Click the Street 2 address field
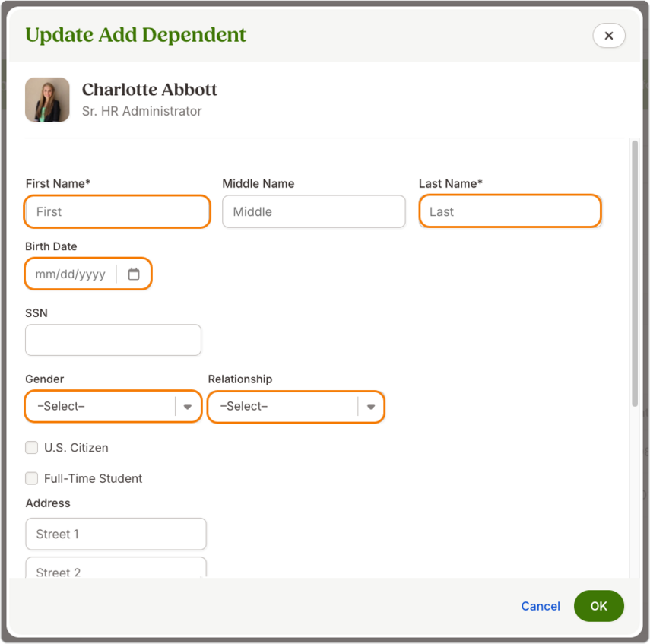650x644 pixels. (116, 568)
